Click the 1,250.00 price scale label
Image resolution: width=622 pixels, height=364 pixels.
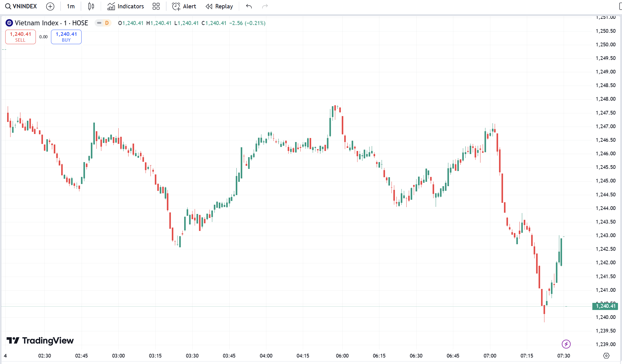tap(606, 44)
